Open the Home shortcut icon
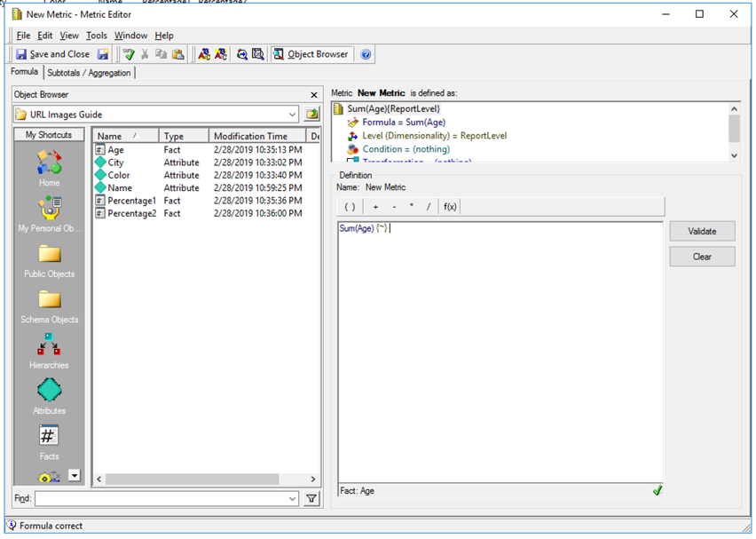The image size is (756, 539). (49, 163)
